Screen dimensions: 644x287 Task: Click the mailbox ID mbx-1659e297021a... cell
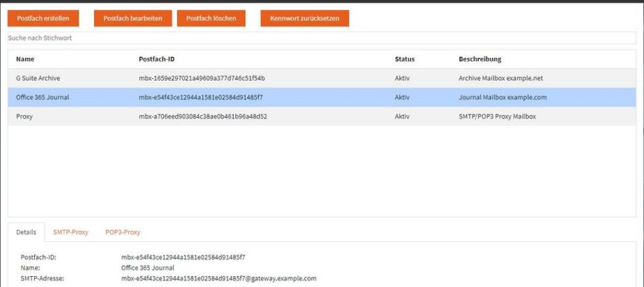(x=202, y=78)
